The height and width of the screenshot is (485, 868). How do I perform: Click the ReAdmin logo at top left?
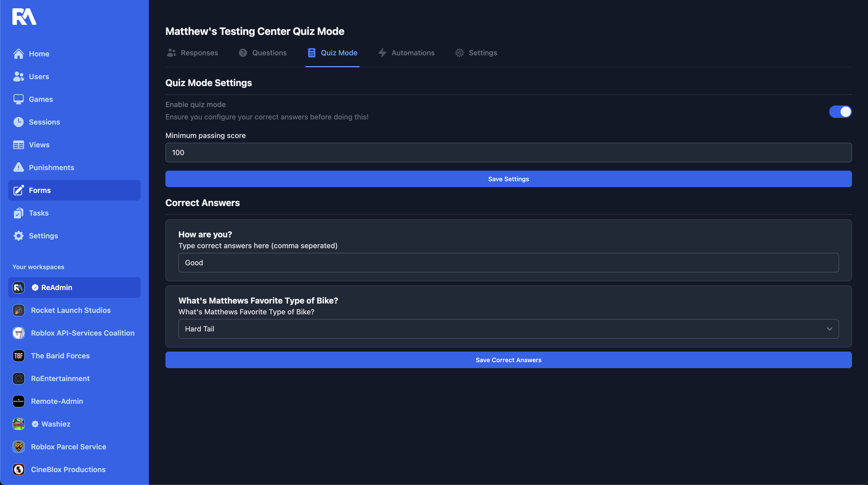point(24,17)
